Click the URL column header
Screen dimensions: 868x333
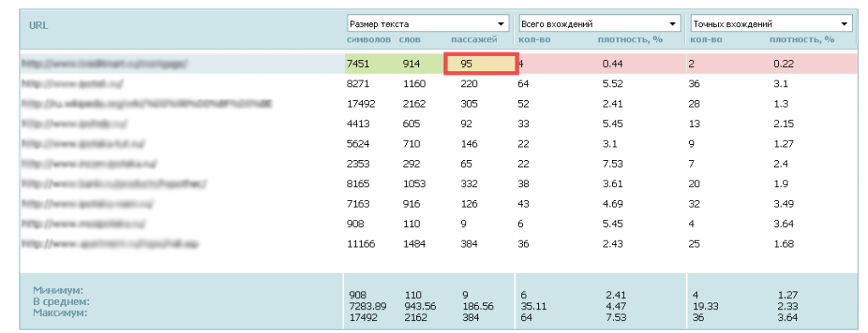point(38,25)
